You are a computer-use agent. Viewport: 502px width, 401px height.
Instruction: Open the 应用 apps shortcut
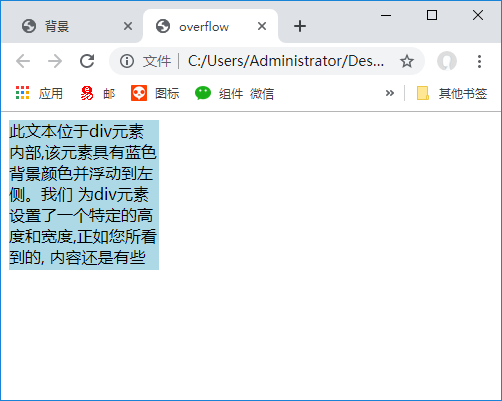39,93
